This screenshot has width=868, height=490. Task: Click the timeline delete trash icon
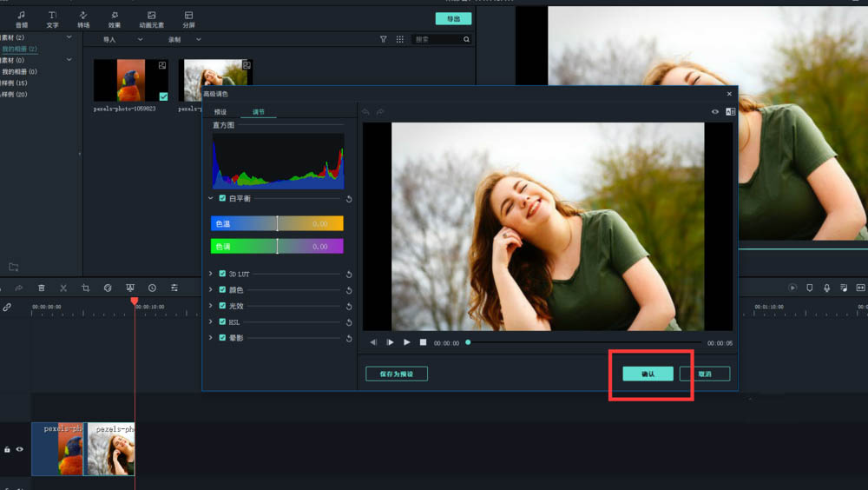point(42,288)
